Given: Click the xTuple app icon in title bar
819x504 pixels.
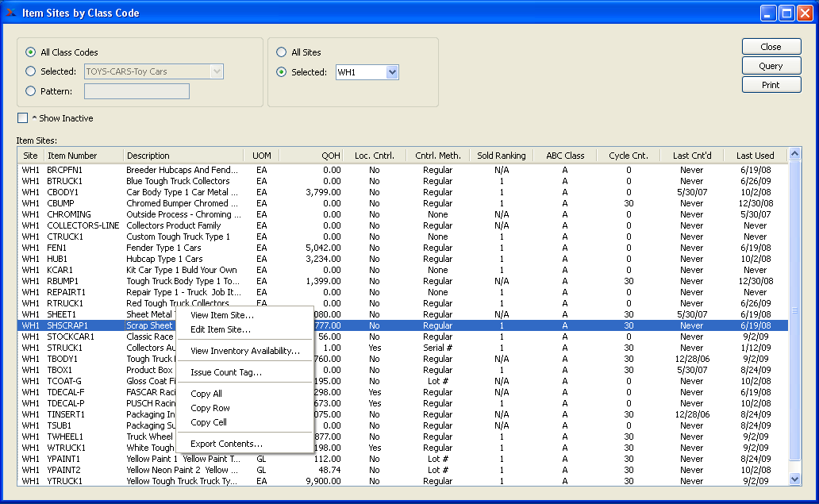Looking at the screenshot, I should click(x=11, y=13).
